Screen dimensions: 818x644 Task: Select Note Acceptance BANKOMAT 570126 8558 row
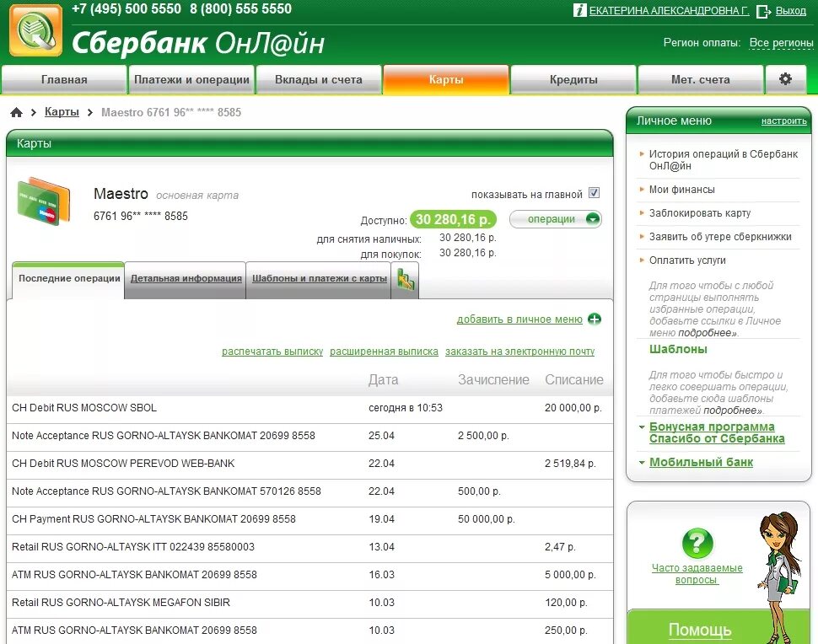309,491
